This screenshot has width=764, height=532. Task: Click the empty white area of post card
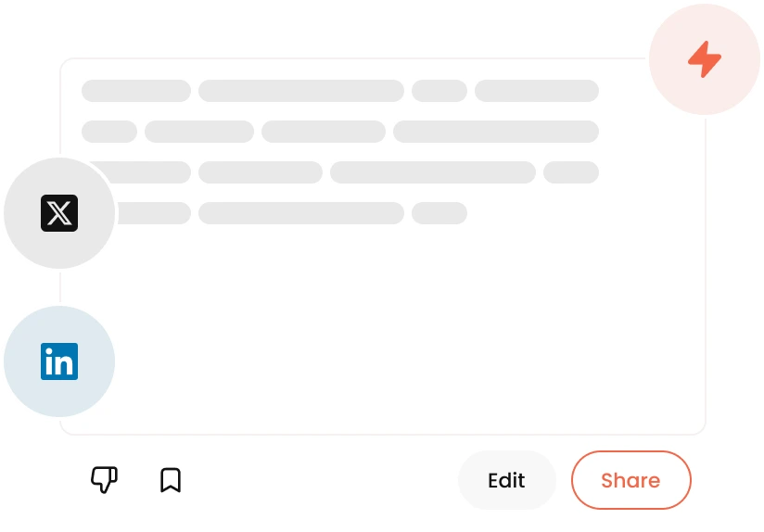389,331
